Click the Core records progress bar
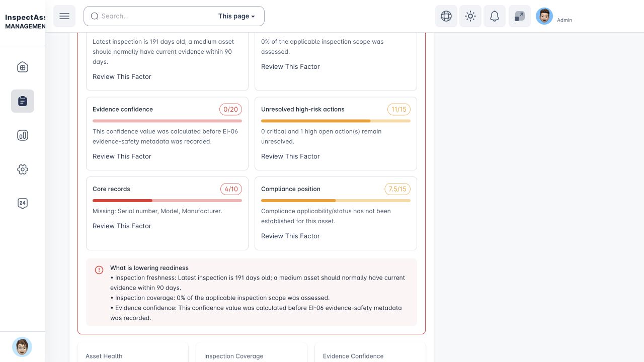The width and height of the screenshot is (644, 362). 167,201
